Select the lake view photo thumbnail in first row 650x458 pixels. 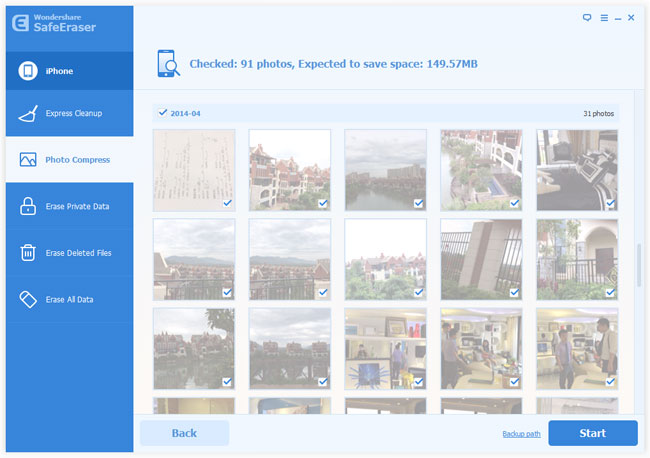(386, 168)
